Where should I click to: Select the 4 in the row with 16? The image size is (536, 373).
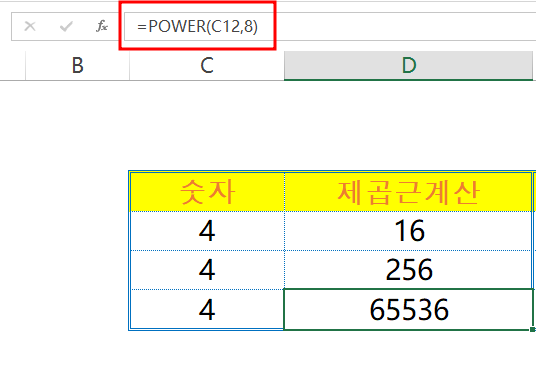pos(207,231)
